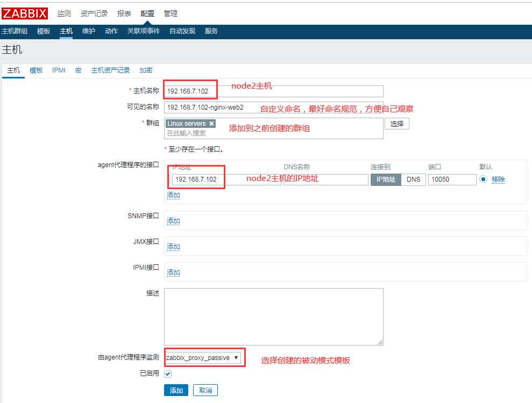Add another agent interface via 添加 link
The image size is (532, 403).
(x=173, y=195)
